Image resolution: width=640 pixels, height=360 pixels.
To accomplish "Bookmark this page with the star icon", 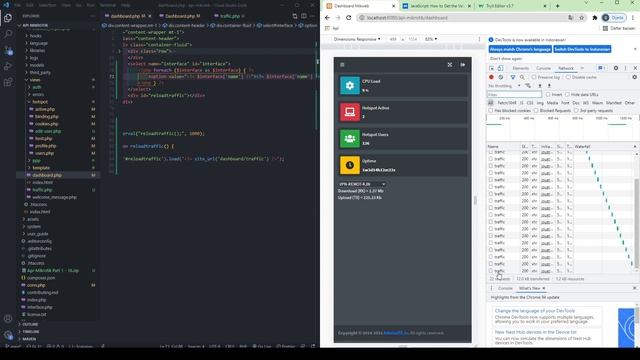I will (581, 18).
